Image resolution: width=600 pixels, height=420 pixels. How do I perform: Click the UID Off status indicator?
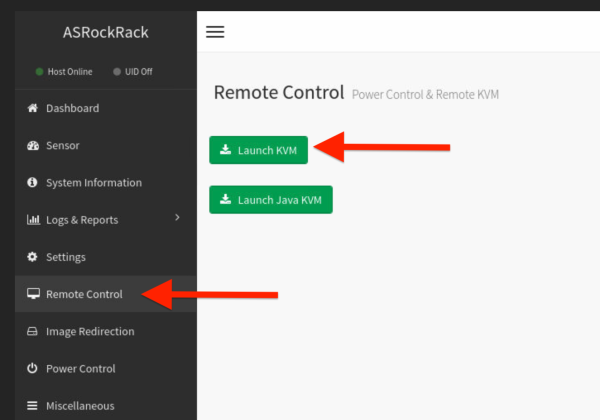pos(133,72)
